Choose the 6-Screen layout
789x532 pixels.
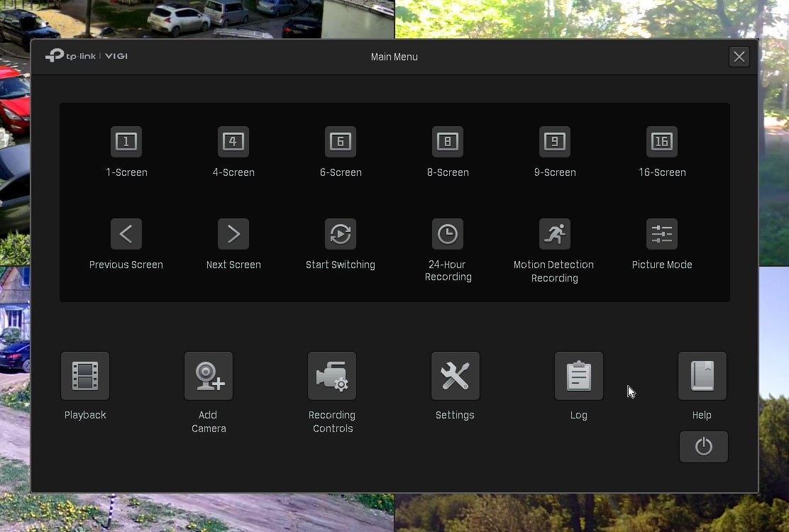pyautogui.click(x=341, y=142)
